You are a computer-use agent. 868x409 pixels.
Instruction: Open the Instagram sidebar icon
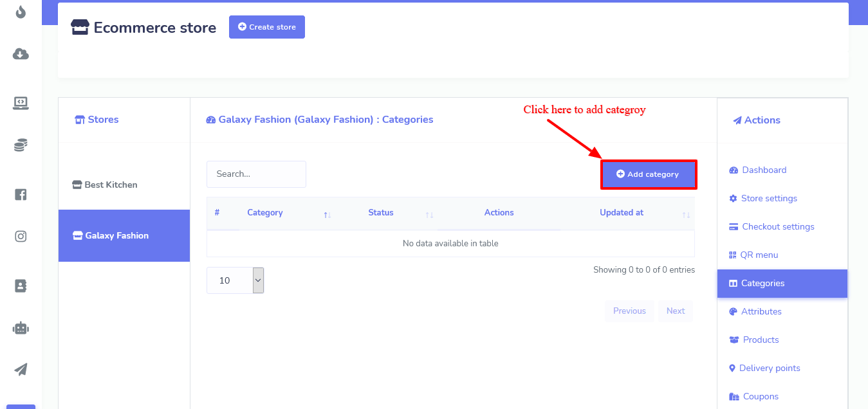(21, 237)
